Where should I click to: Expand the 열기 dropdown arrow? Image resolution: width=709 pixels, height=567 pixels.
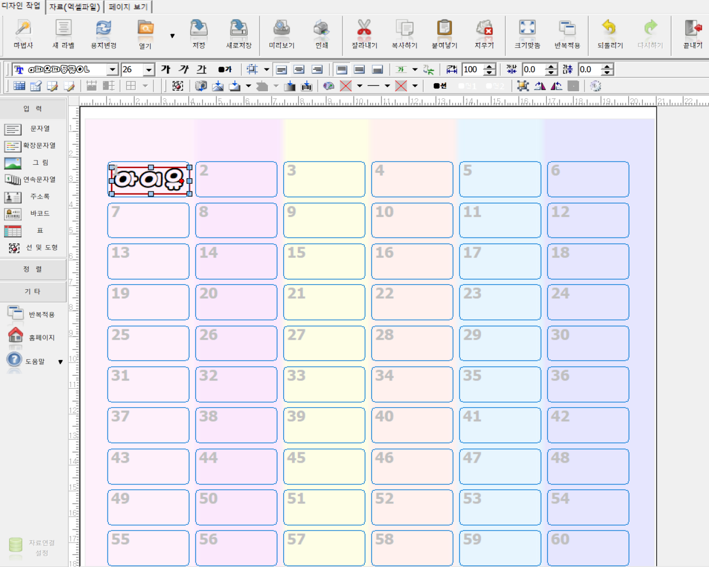point(172,35)
